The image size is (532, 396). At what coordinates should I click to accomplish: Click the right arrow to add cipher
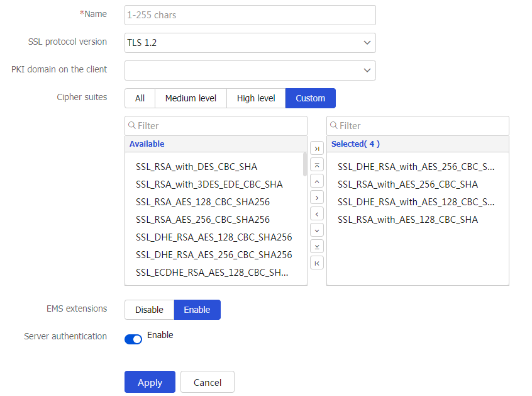click(317, 198)
